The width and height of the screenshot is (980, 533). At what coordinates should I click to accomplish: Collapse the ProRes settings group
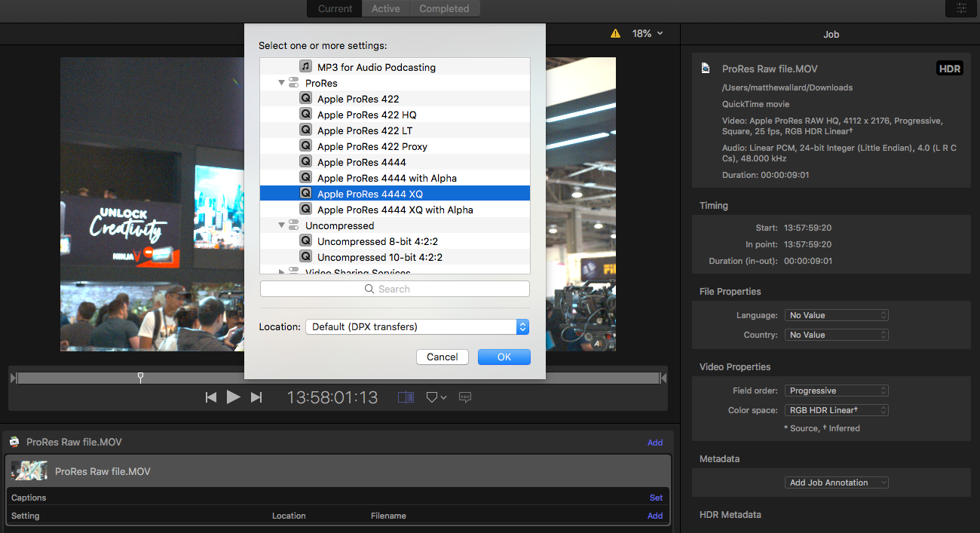[282, 83]
